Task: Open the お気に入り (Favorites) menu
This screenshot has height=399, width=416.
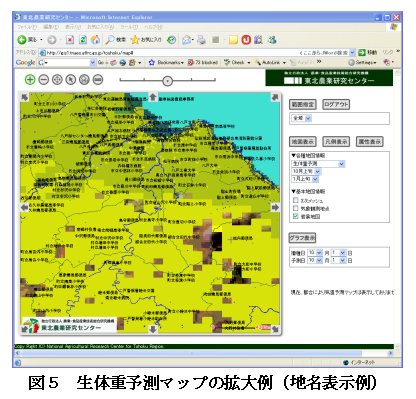Action: click(100, 27)
